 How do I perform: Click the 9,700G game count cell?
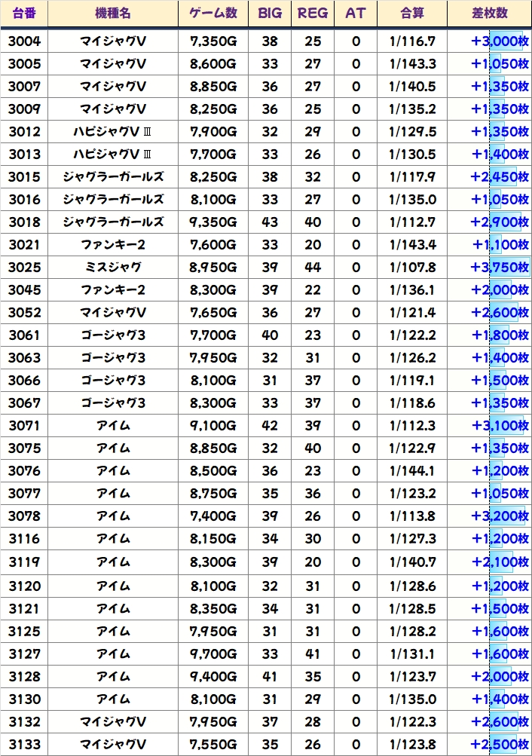coord(213,654)
